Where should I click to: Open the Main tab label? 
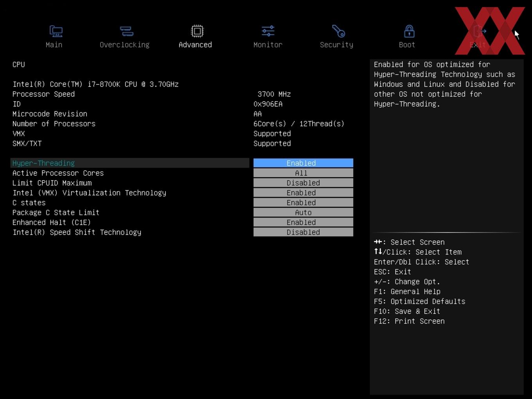pos(54,45)
